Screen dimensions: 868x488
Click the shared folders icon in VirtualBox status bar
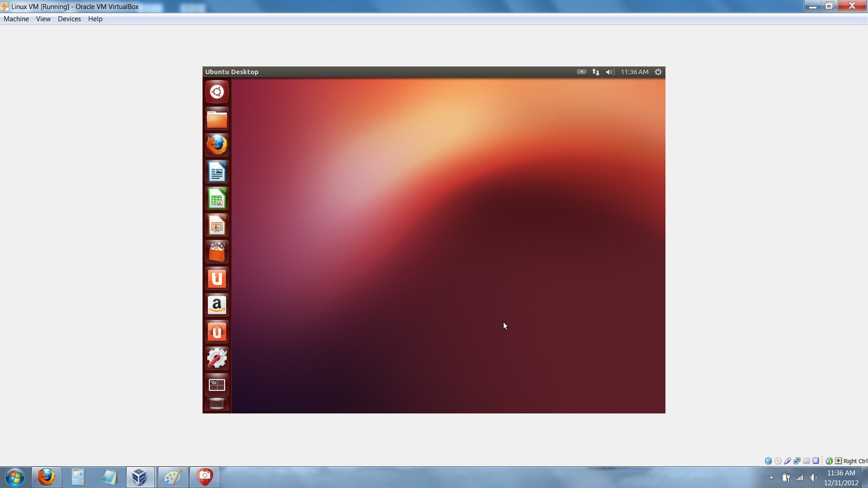pyautogui.click(x=807, y=460)
